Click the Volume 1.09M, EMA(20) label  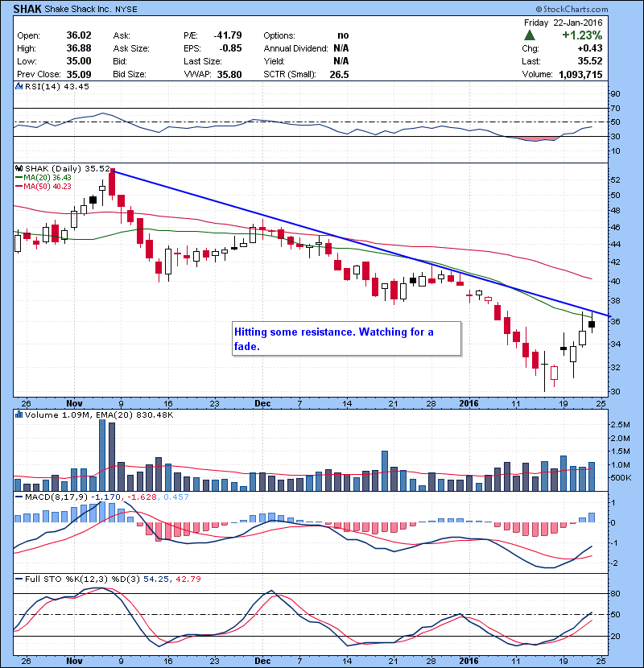99,414
